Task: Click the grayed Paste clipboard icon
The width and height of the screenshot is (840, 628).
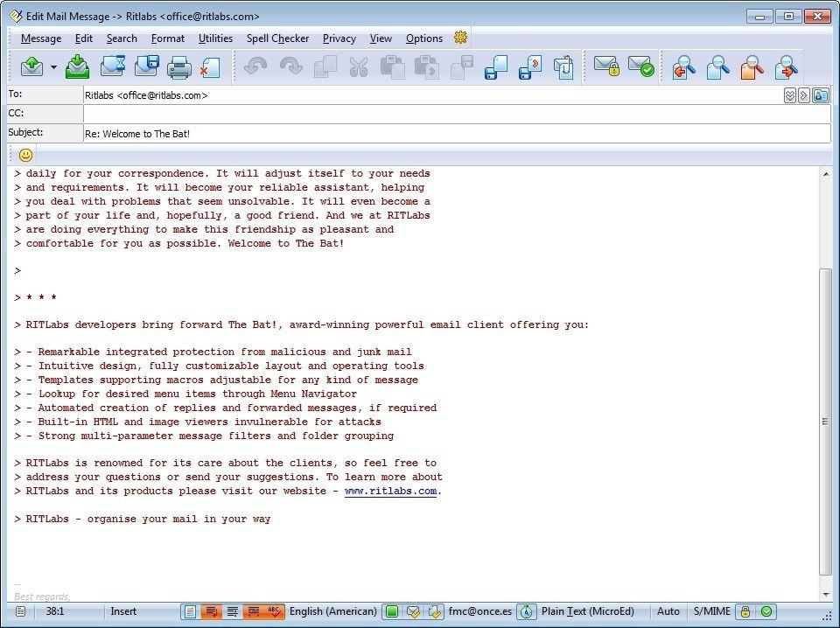Action: [x=392, y=67]
